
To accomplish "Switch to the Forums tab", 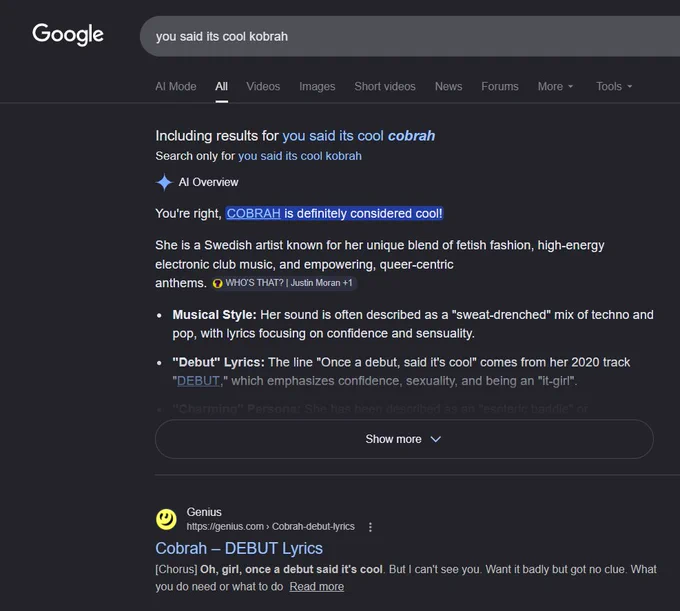I will click(500, 86).
